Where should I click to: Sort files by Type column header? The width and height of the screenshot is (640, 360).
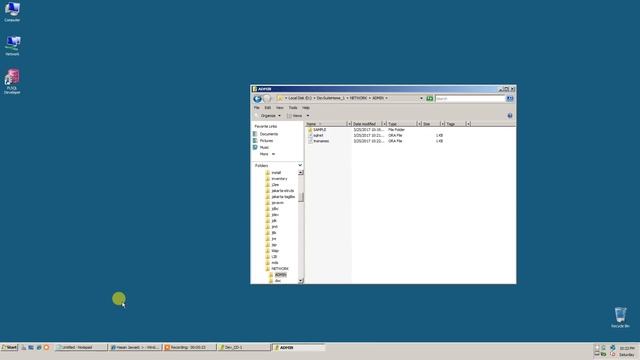(402, 124)
